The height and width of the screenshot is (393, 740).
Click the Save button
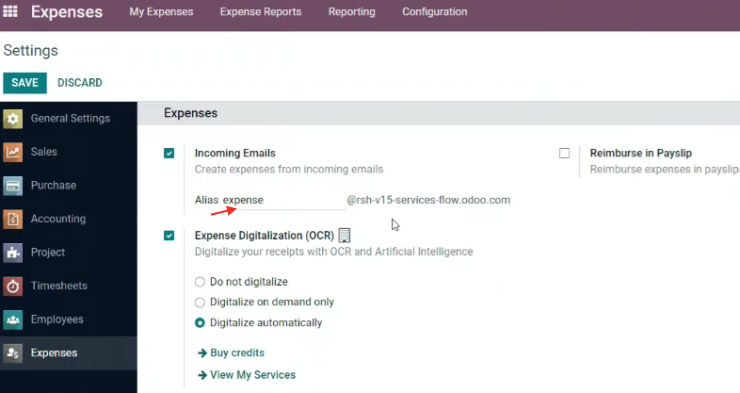[x=25, y=83]
